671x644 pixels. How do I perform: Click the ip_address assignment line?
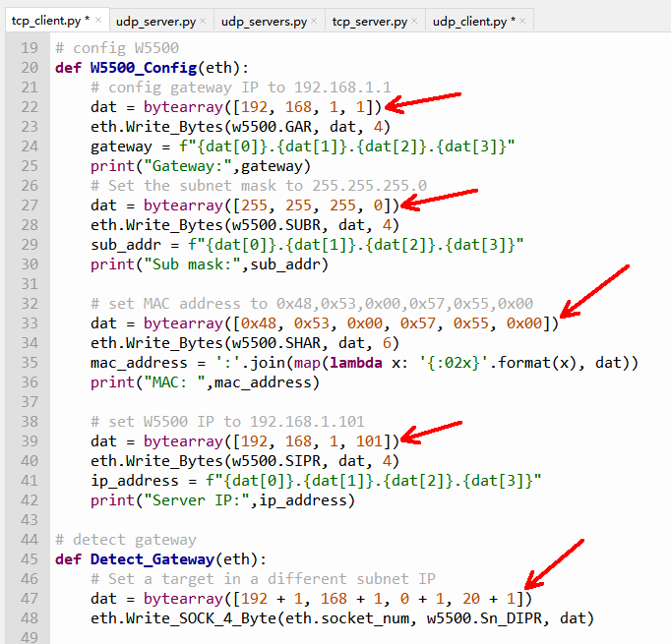316,481
